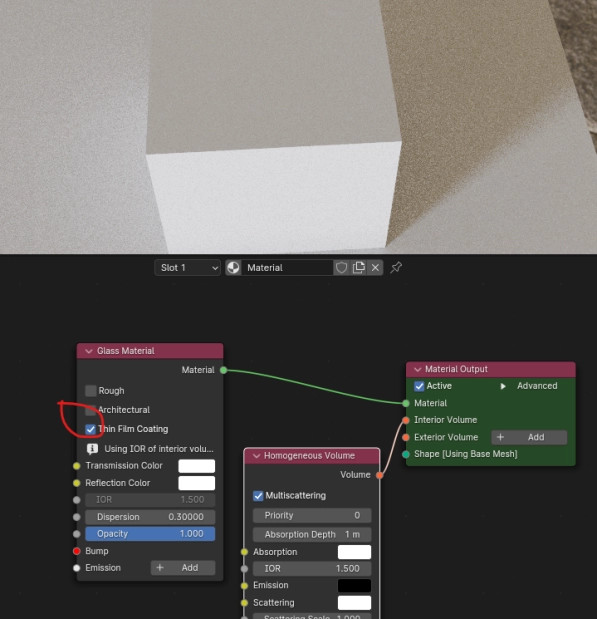Screen dimensions: 597x619
Task: Select the Glass Material node header
Action: pyautogui.click(x=150, y=351)
